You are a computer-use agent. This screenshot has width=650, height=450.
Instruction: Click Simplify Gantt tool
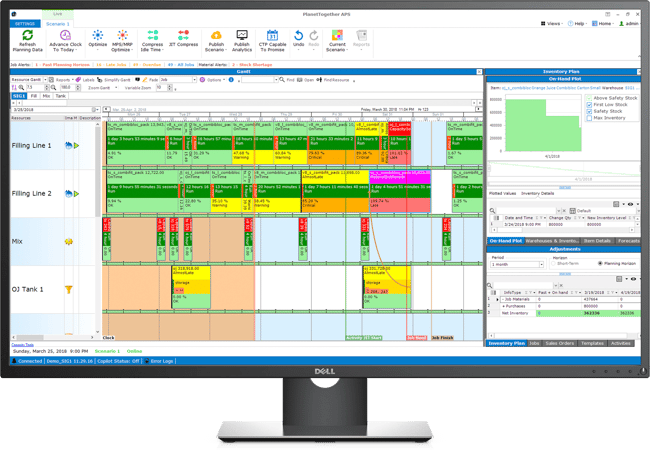point(114,80)
